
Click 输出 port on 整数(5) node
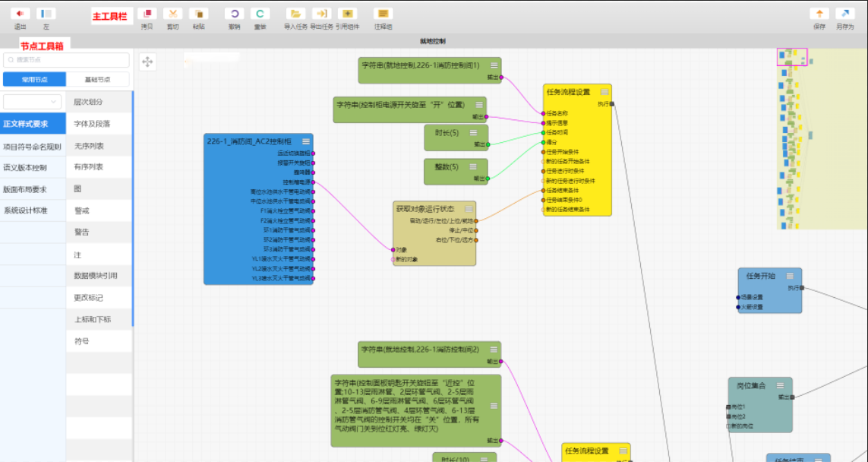(488, 179)
